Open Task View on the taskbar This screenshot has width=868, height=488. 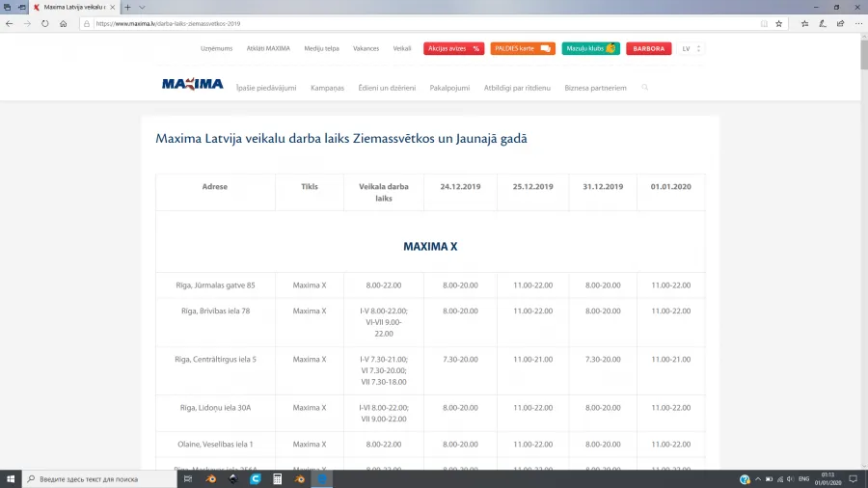pyautogui.click(x=188, y=479)
